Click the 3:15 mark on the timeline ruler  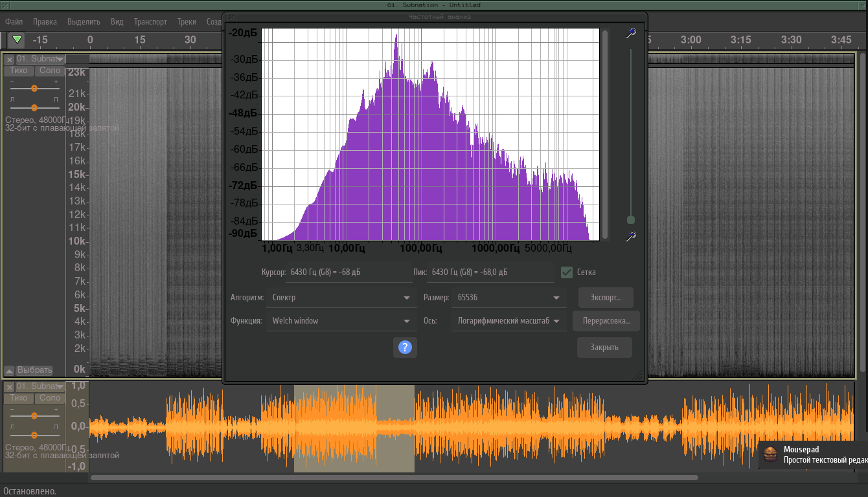(740, 39)
